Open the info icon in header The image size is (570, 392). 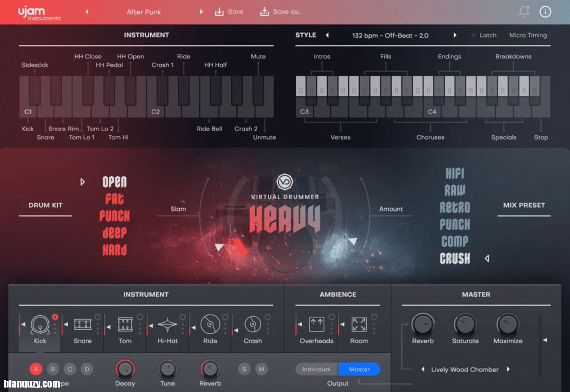click(x=545, y=11)
